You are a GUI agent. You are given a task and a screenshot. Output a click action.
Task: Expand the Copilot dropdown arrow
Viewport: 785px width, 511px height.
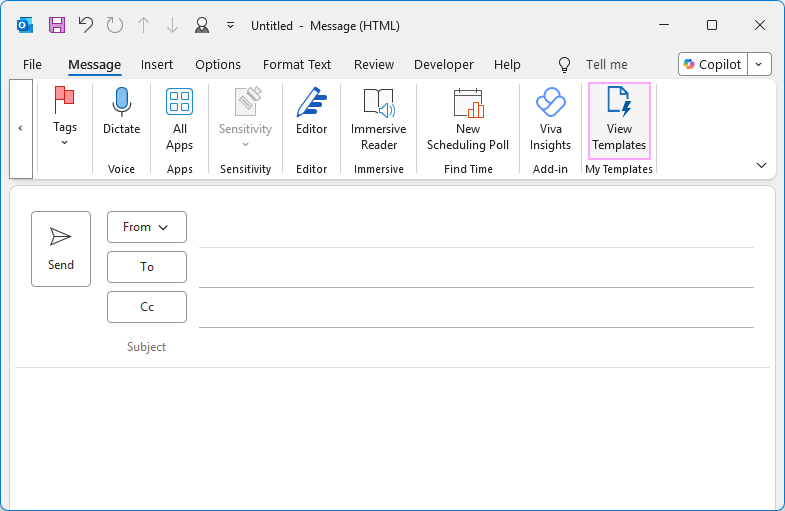(x=759, y=65)
